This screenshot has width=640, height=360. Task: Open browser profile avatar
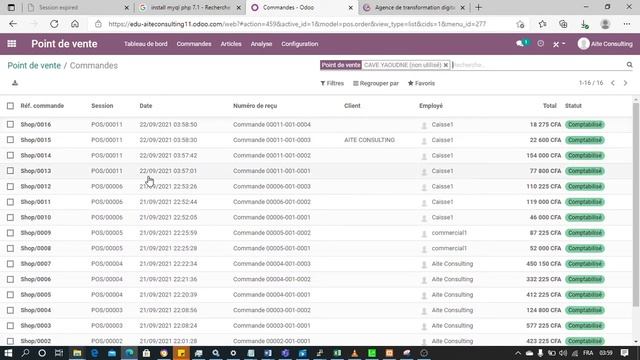(x=605, y=24)
